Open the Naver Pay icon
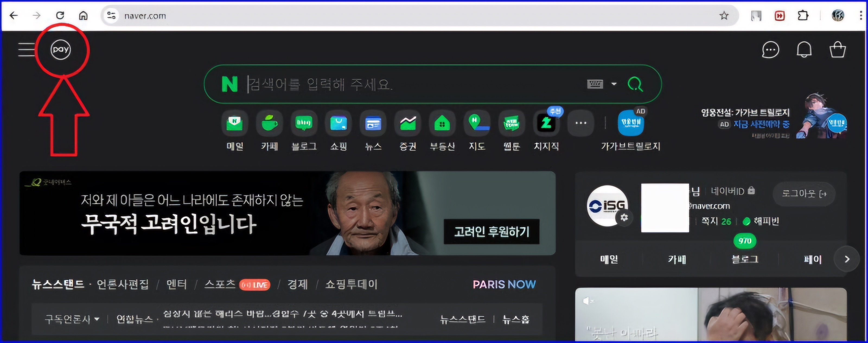 point(61,50)
